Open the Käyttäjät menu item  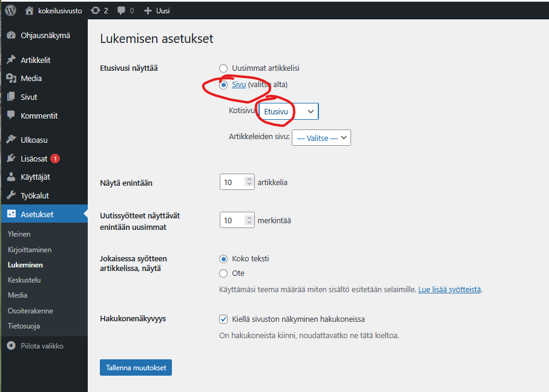pos(44,177)
